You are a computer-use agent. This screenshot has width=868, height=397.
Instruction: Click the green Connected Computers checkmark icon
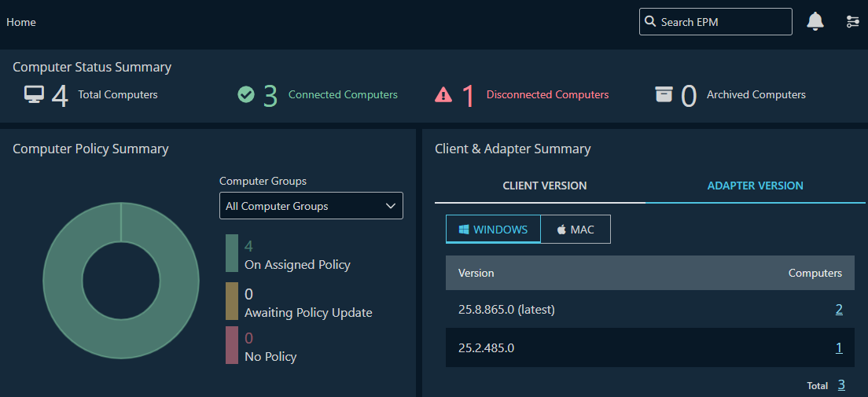[246, 94]
